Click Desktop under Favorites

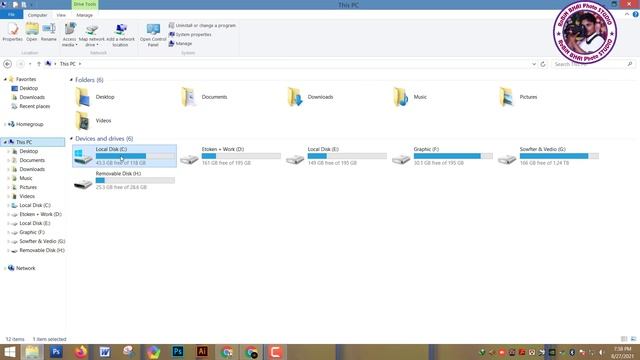pos(29,88)
